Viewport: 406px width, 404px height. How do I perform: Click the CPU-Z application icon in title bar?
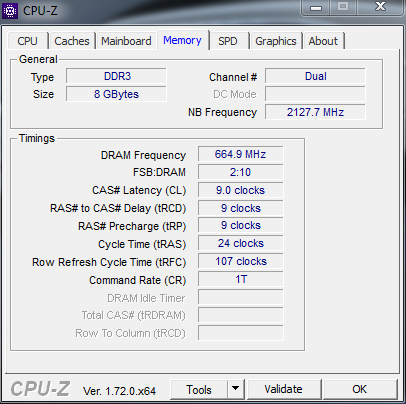coord(10,11)
